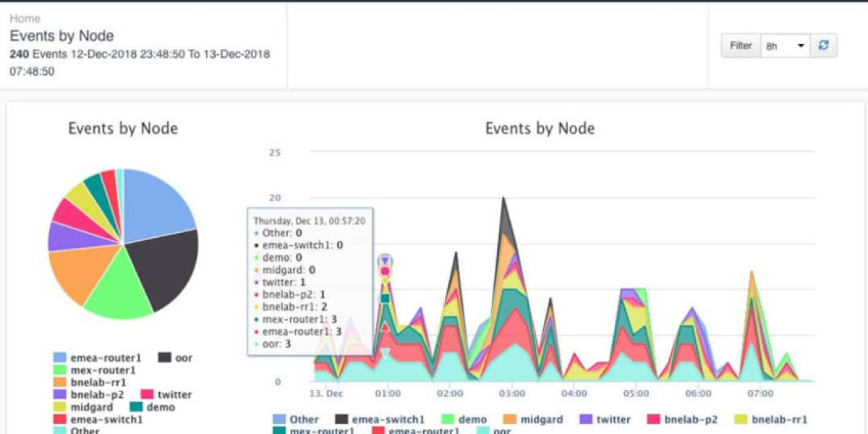The height and width of the screenshot is (434, 868).
Task: Expand the time selector to change from 8h
Action: click(x=785, y=45)
